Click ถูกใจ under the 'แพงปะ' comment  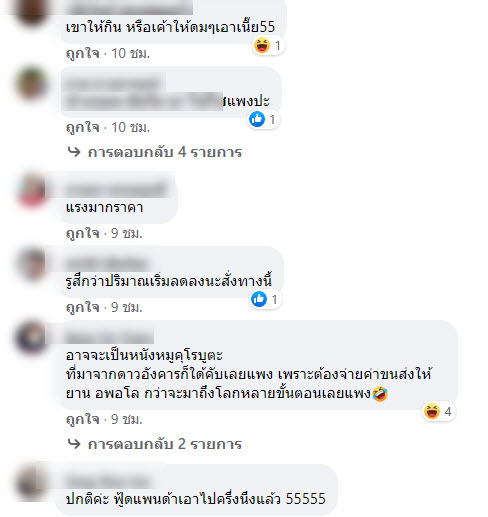[x=83, y=127]
